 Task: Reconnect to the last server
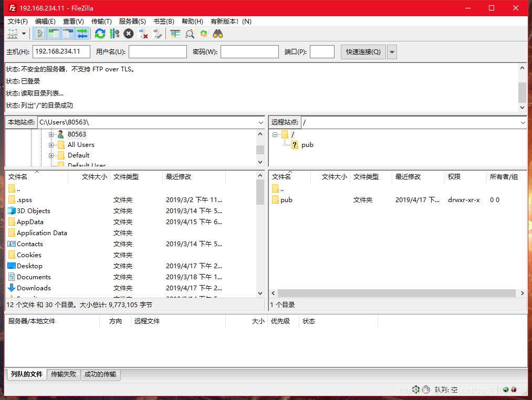(157, 34)
